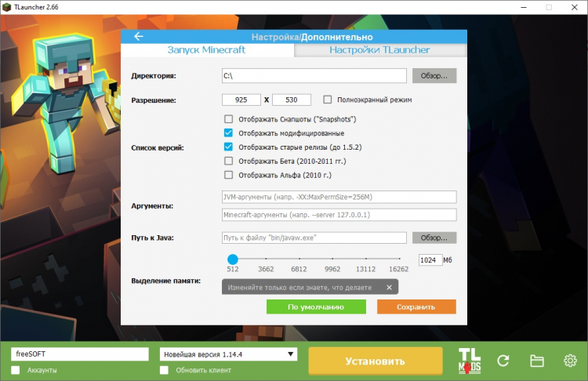Viewport: 588px width, 381px height.
Task: Set memory slider to 13112 mark
Action: coord(366,259)
